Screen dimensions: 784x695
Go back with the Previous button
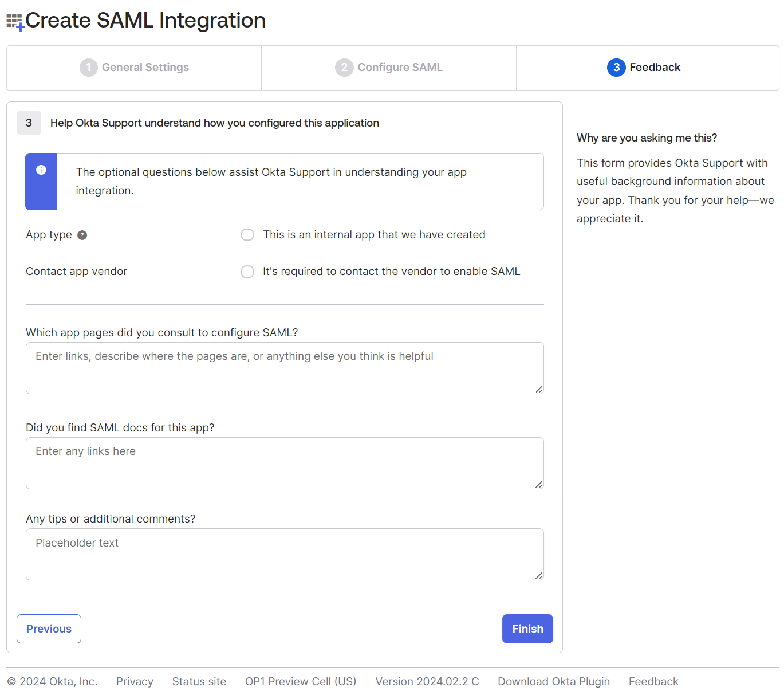pos(49,629)
